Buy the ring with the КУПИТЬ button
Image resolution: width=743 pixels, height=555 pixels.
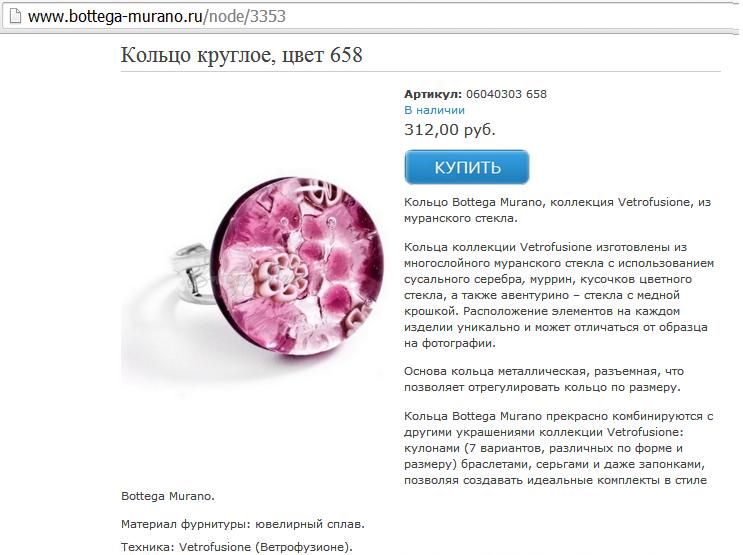(x=467, y=167)
